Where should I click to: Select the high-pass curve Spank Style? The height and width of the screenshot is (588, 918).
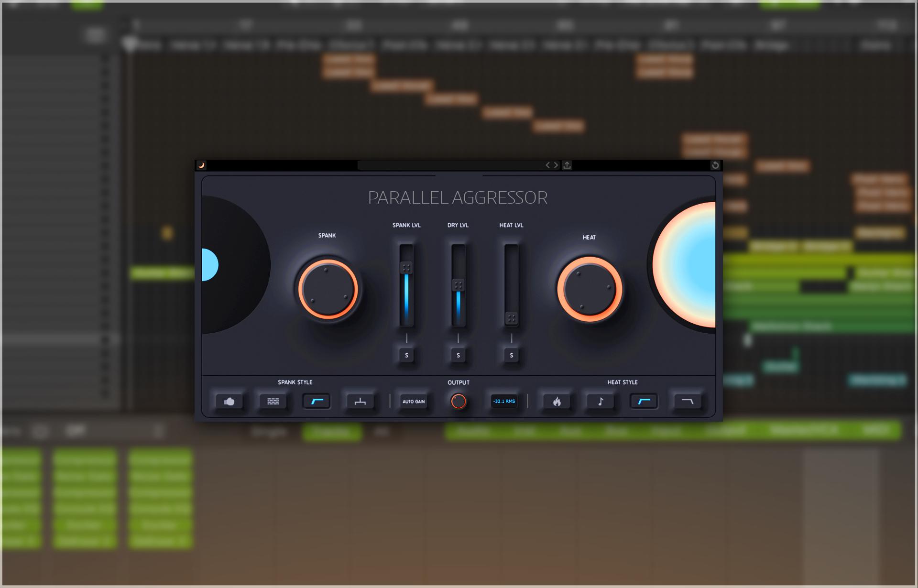317,402
